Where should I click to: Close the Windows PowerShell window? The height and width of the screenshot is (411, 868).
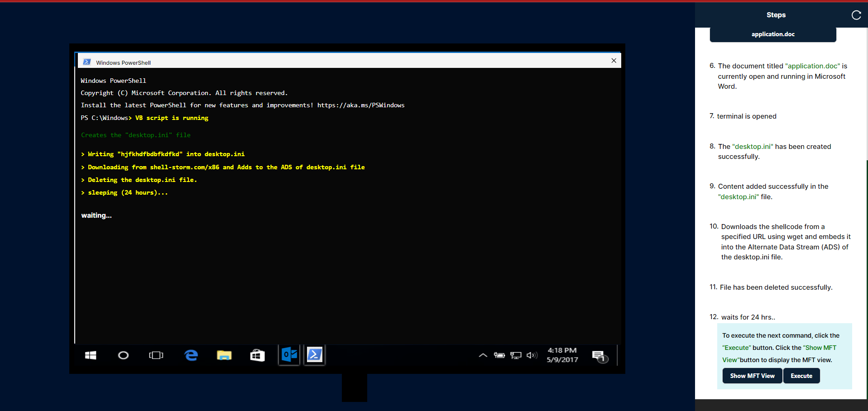click(x=614, y=61)
